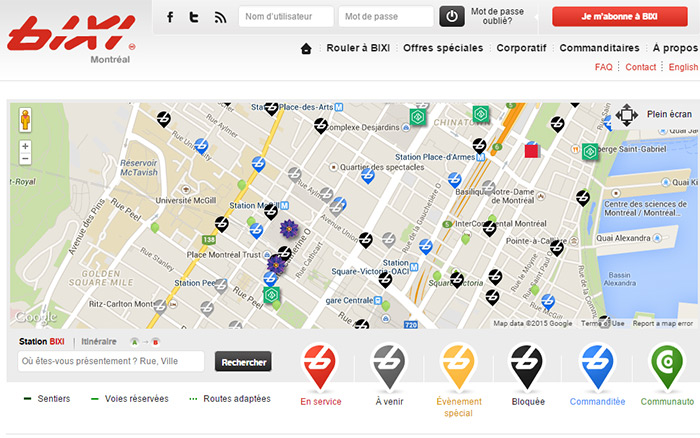This screenshot has height=438, width=700.
Task: Click the home icon in navigation
Action: click(x=306, y=48)
